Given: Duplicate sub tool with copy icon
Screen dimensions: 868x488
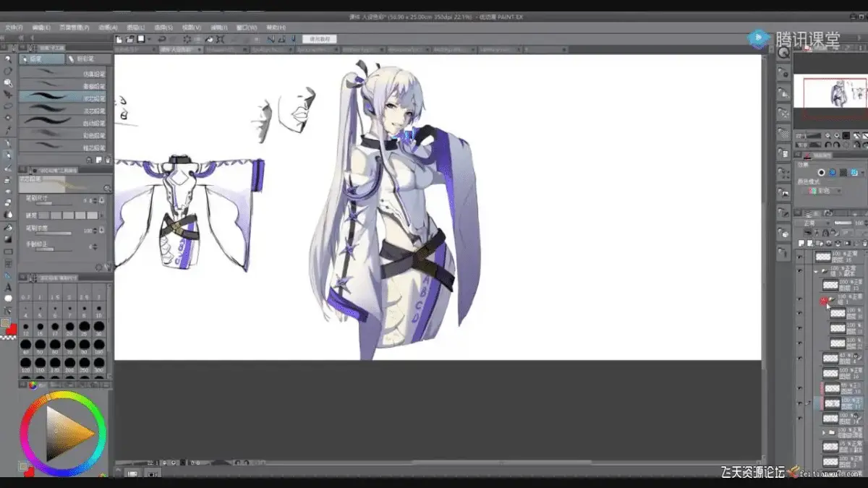Looking at the screenshot, I should (99, 159).
